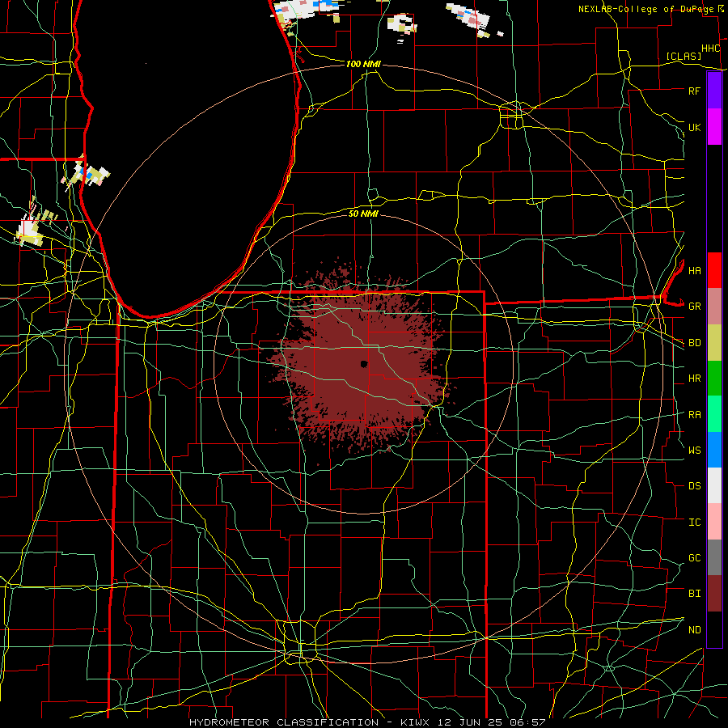Click the mint green RA swatch
Viewport: 728px width, 728px height.
coord(714,414)
